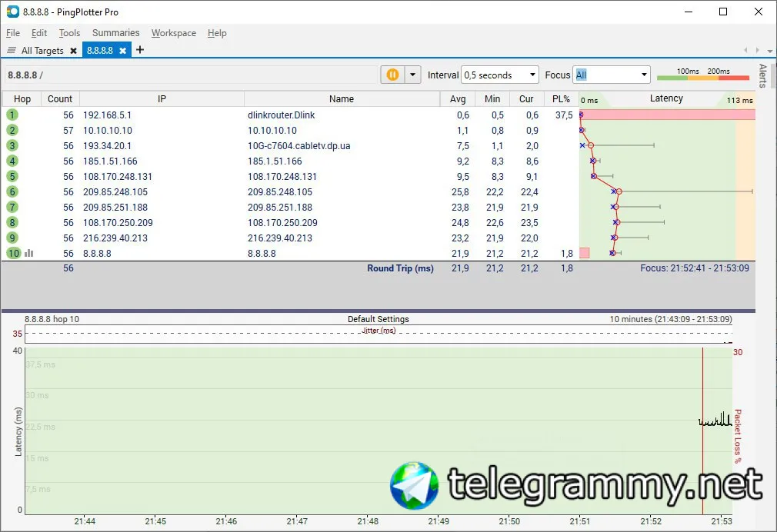Click the Cur column header
Screen dimensions: 777x532
(526, 98)
